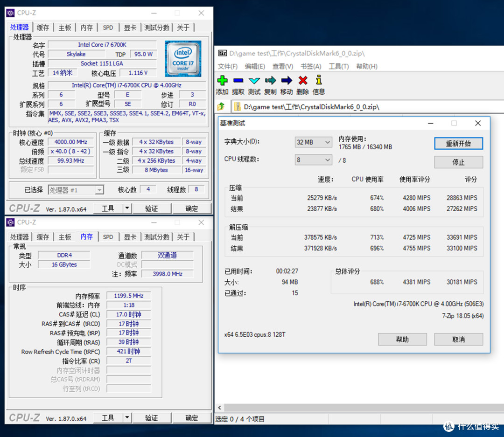The width and height of the screenshot is (504, 437).
Task: Switch to 显卡 tab in top CPU-Z
Action: coord(130,28)
